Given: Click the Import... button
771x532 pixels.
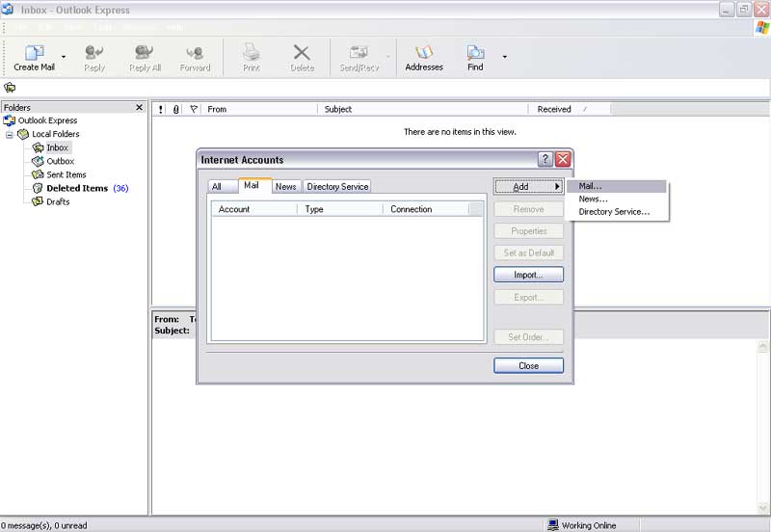Looking at the screenshot, I should pos(528,275).
